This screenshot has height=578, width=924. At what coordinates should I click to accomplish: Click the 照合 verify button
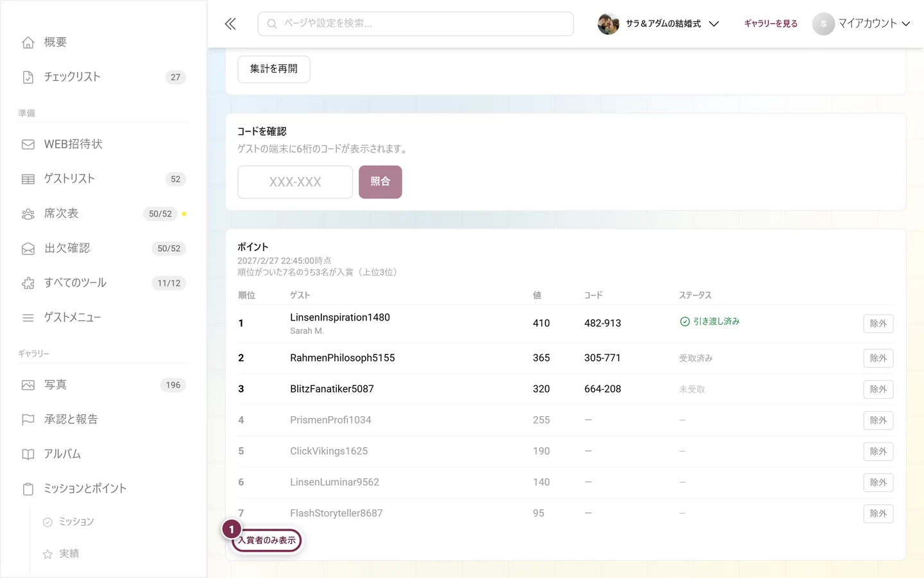[x=381, y=182]
